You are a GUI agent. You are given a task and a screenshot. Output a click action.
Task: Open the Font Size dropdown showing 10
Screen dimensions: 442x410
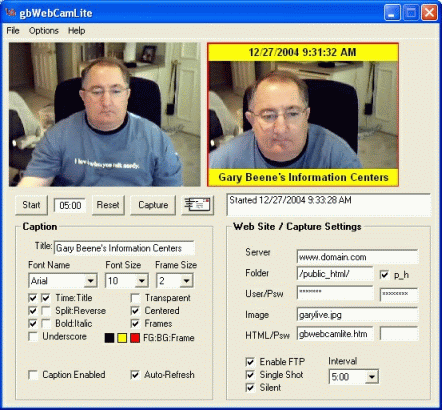click(127, 281)
